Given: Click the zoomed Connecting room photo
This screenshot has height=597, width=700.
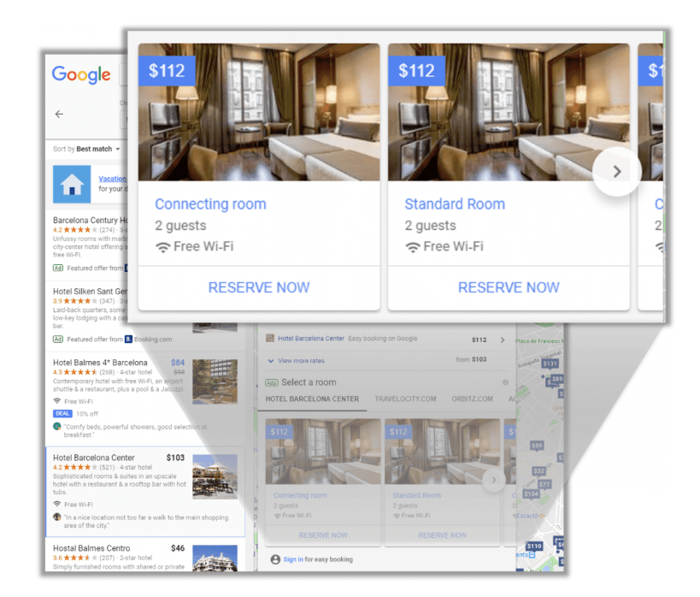Looking at the screenshot, I should point(259,112).
